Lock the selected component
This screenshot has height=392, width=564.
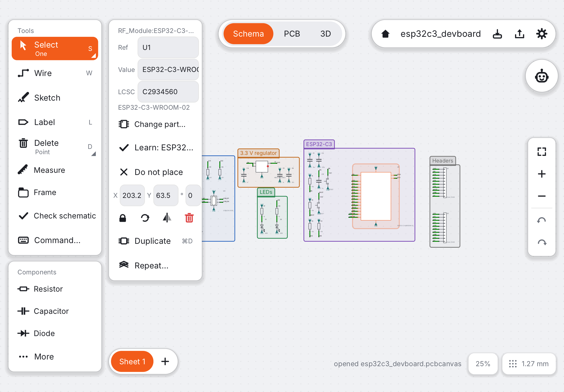[x=123, y=218]
